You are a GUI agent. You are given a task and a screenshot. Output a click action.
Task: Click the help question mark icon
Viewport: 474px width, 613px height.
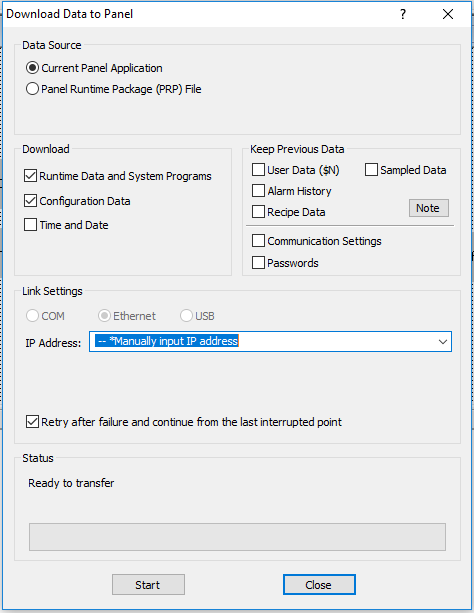coord(403,14)
